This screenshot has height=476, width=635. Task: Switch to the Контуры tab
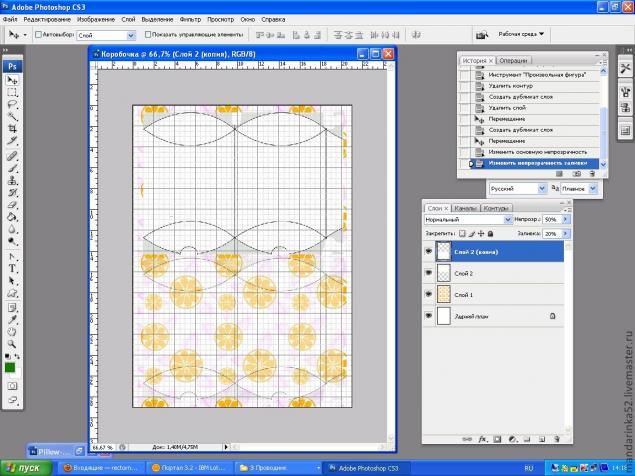tap(495, 208)
